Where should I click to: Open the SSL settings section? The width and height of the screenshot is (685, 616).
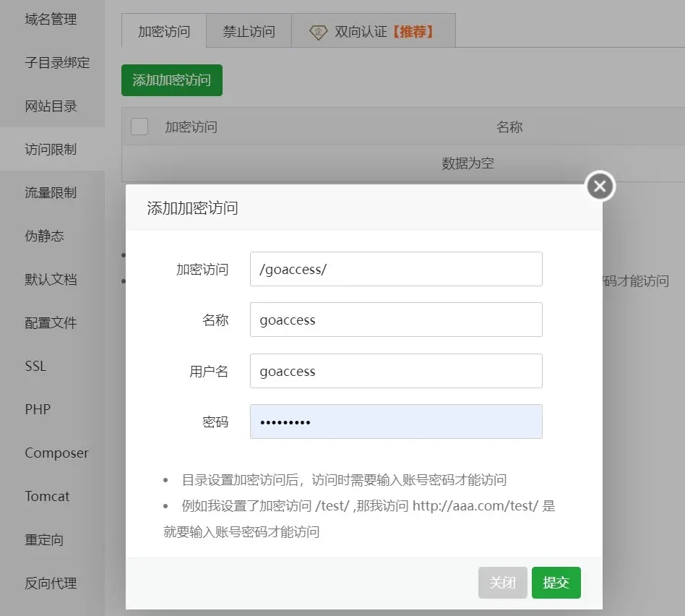coord(35,367)
